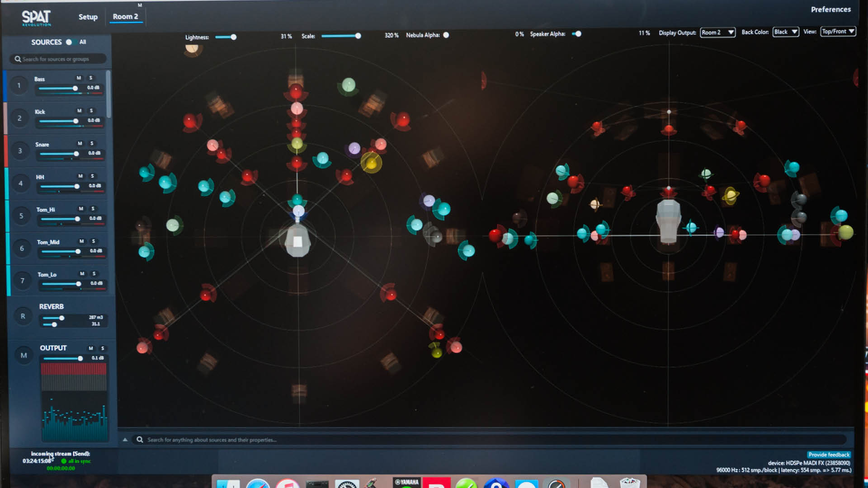Mute the master Output
The height and width of the screenshot is (488, 868).
point(91,348)
